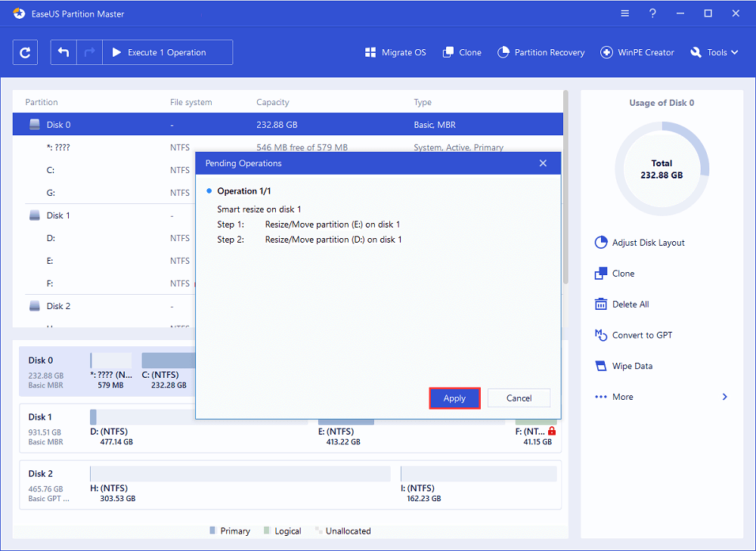
Task: Select partition G: in list
Action: [104, 193]
